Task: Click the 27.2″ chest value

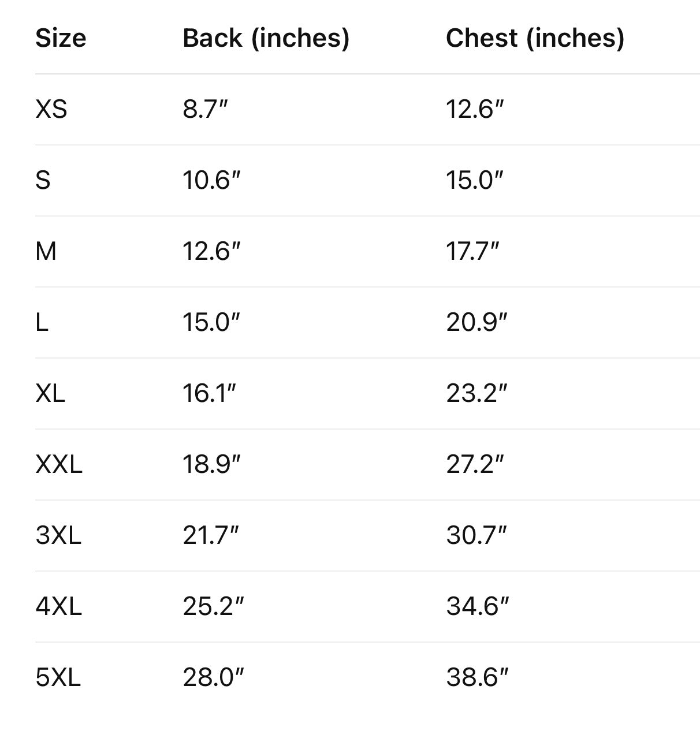Action: 475,464
